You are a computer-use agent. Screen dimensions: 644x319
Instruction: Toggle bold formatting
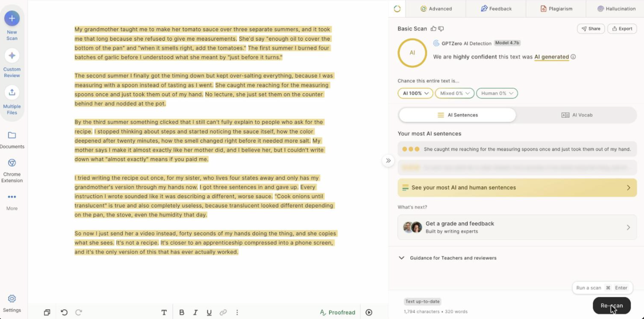182,312
